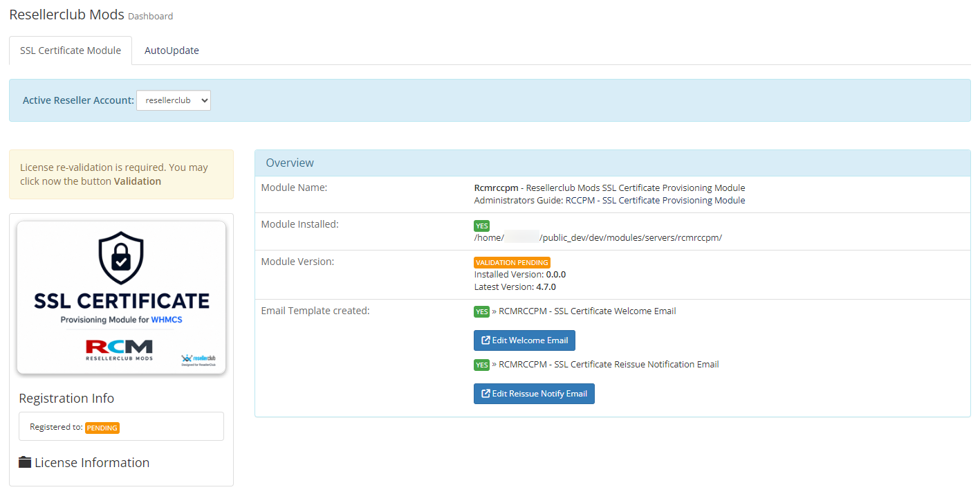The image size is (980, 501).
Task: Click the YES badge before Reissue Notification Email
Action: click(481, 365)
